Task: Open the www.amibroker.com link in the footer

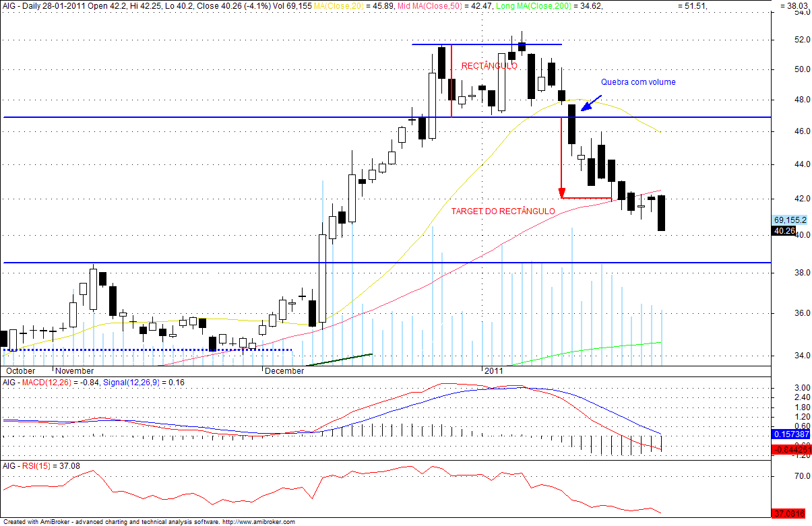Action: [258, 522]
